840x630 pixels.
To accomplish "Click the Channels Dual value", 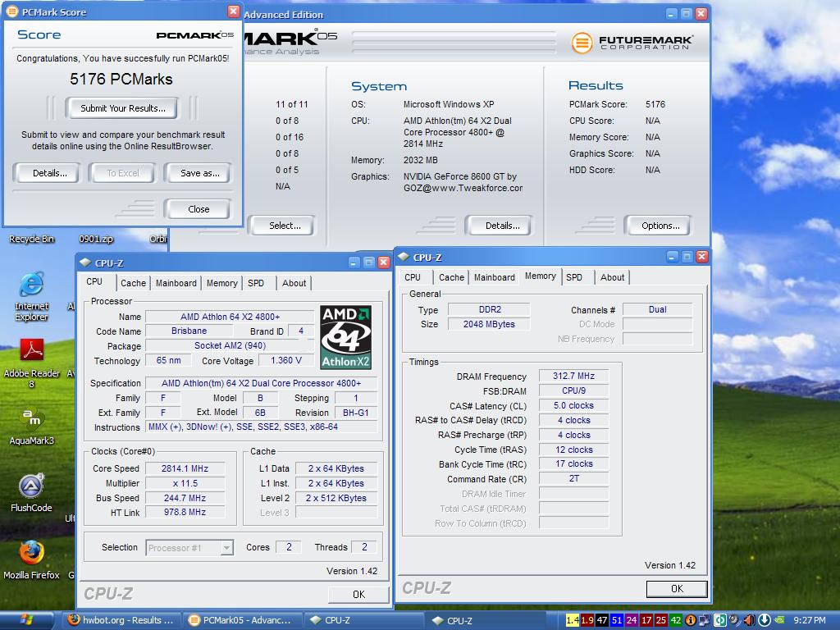I will (657, 309).
